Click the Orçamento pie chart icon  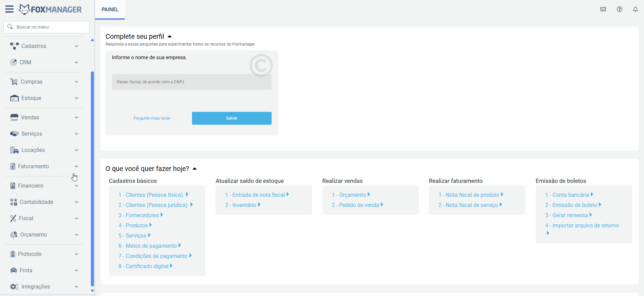point(14,234)
